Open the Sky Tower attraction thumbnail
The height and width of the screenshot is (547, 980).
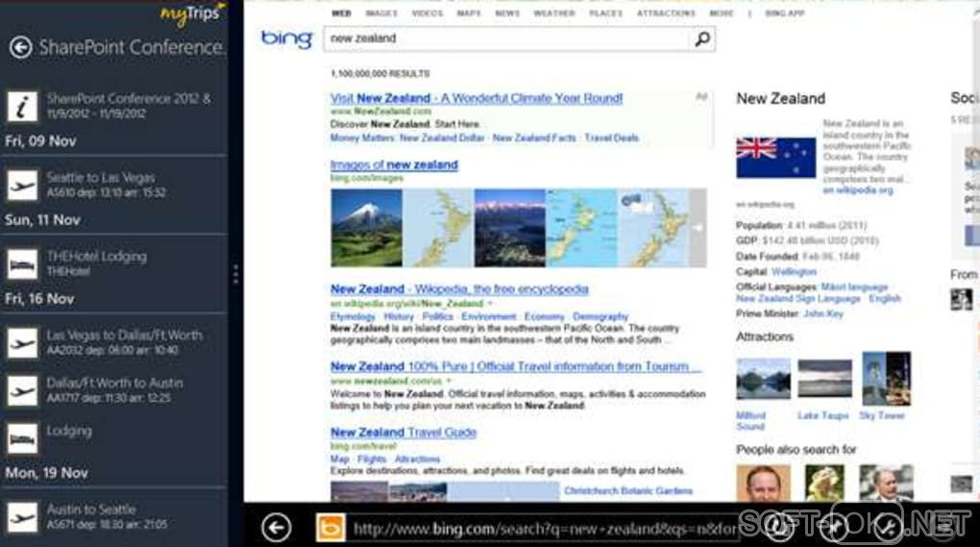[886, 379]
